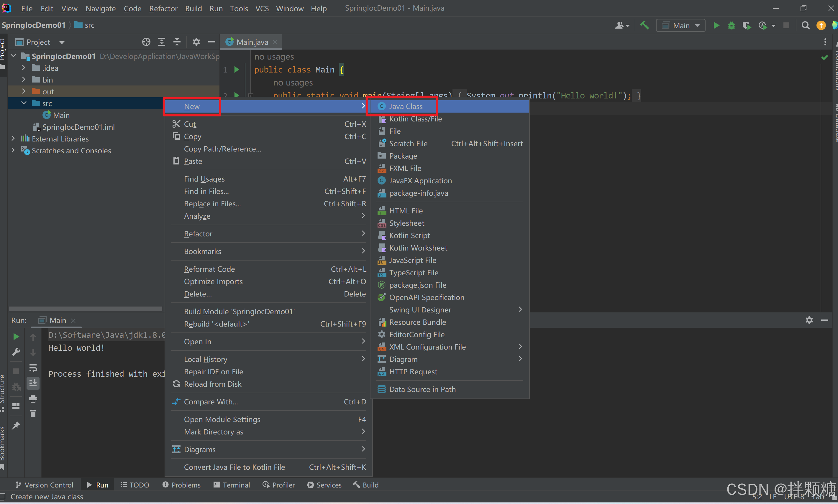Image resolution: width=838 pixels, height=504 pixels.
Task: Open the Problems tool window button
Action: tap(181, 485)
